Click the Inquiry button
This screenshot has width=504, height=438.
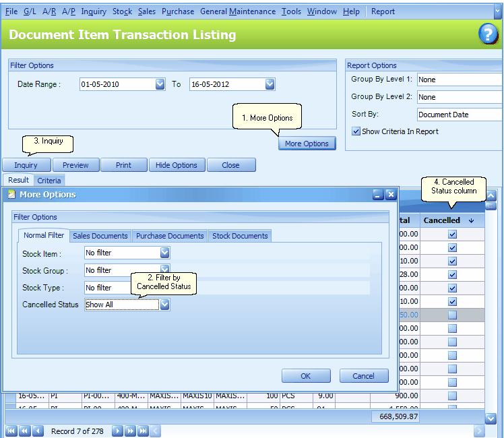tap(26, 165)
